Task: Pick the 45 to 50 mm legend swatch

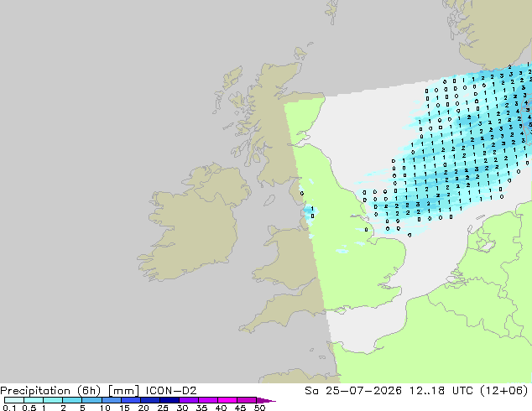Action: [x=246, y=400]
